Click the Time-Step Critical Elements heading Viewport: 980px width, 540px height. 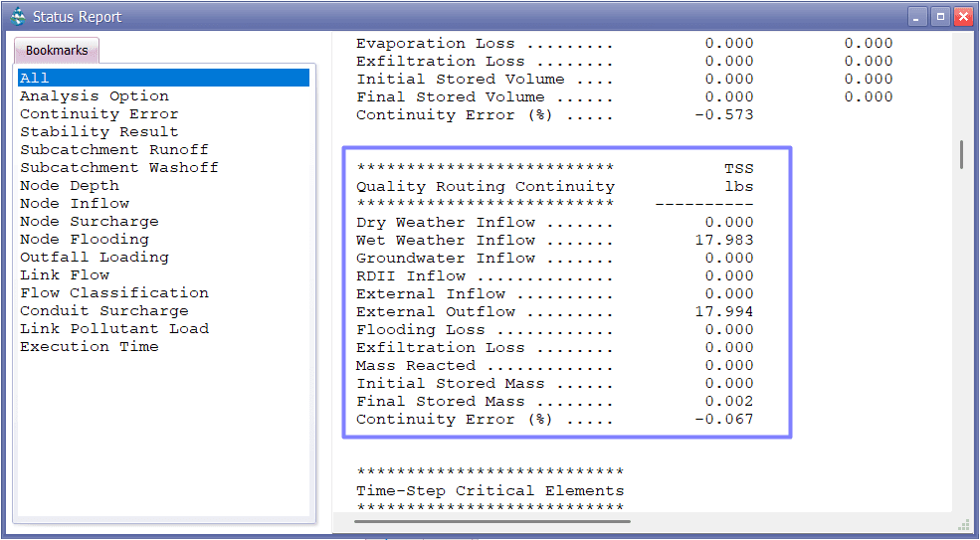pos(490,490)
